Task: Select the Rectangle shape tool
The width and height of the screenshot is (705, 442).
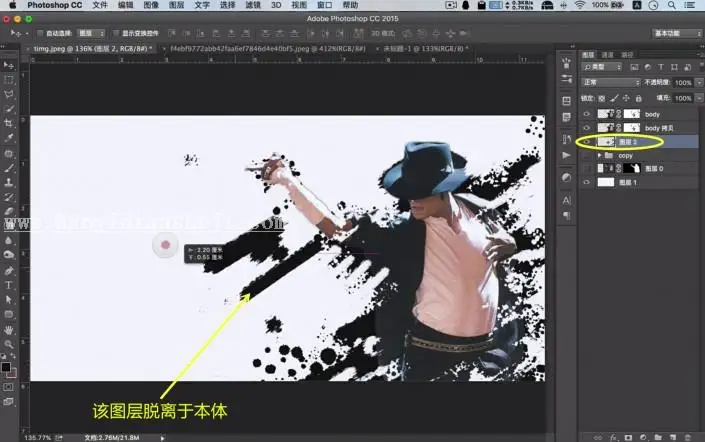Action: tap(9, 314)
